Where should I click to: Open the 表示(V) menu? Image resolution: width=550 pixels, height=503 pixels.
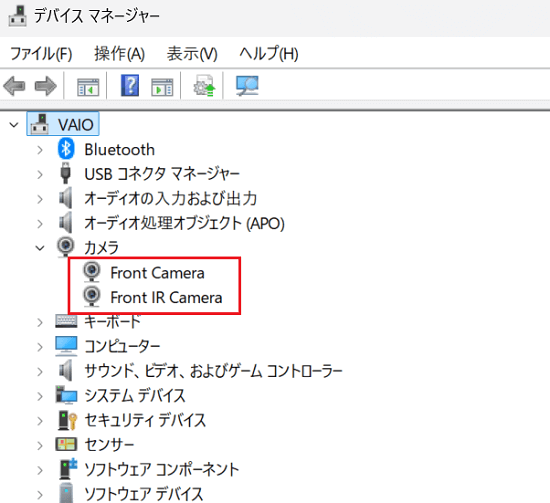pos(192,54)
